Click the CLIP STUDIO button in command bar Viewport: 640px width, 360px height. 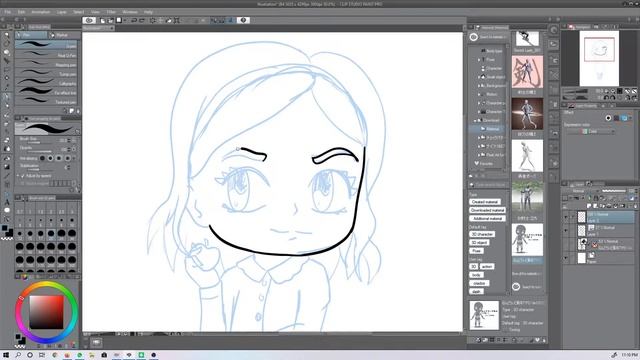[x=89, y=20]
